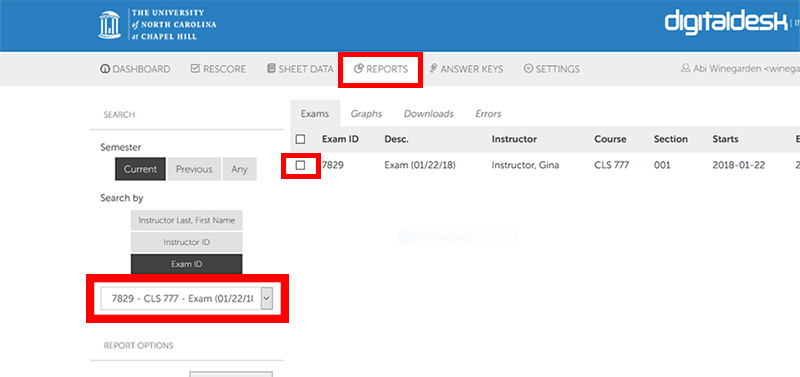Check the box for exam 7829
The height and width of the screenshot is (377, 800).
coord(301,165)
